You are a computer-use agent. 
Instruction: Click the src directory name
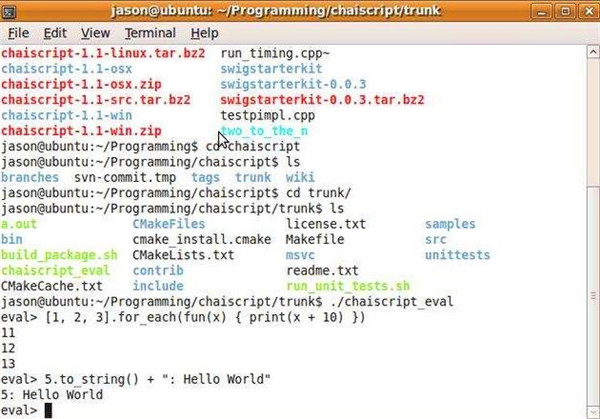tap(436, 240)
